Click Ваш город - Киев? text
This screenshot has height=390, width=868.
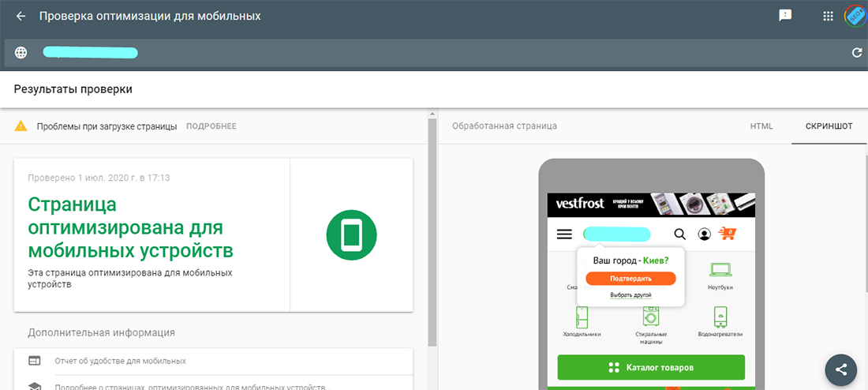tap(630, 260)
